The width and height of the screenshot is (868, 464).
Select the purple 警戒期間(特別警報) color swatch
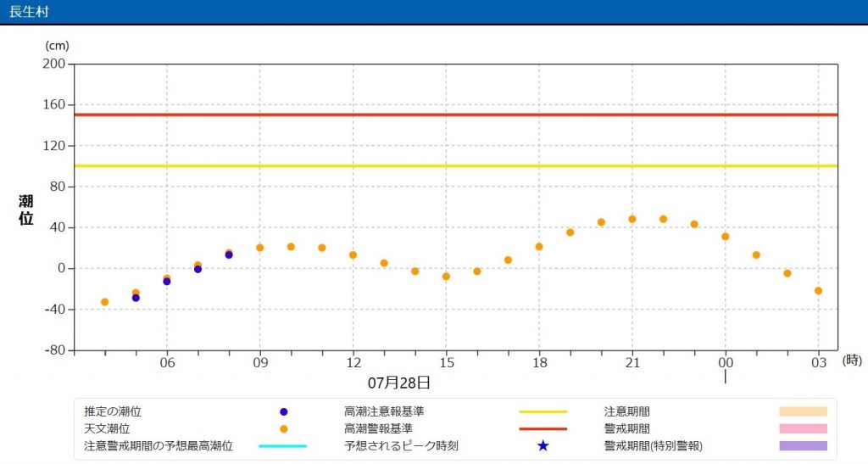pyautogui.click(x=804, y=445)
